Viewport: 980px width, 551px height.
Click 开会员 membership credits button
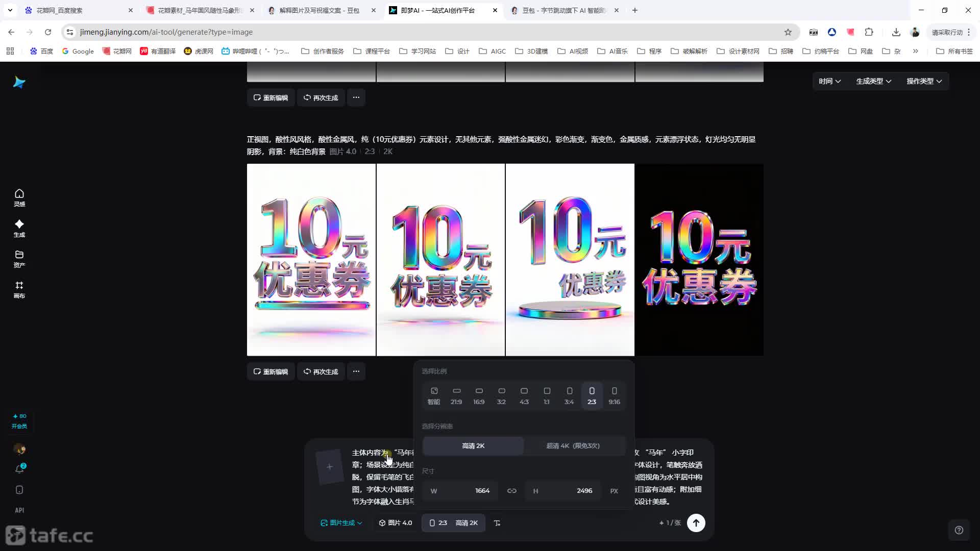(x=19, y=421)
